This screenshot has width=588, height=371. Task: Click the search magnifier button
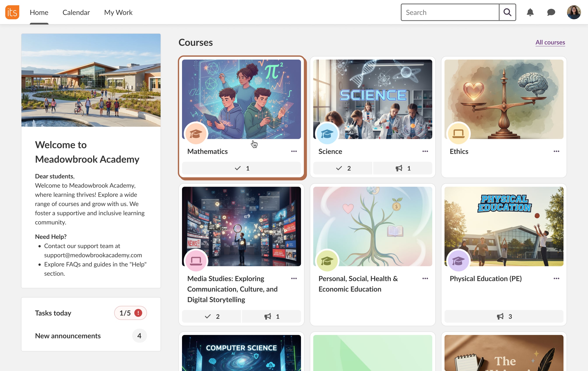pyautogui.click(x=507, y=12)
